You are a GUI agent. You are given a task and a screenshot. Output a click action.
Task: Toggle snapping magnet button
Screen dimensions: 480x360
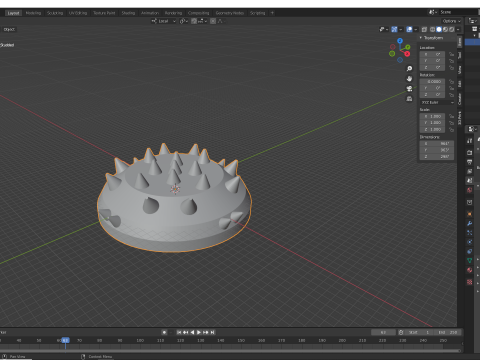pyautogui.click(x=194, y=21)
